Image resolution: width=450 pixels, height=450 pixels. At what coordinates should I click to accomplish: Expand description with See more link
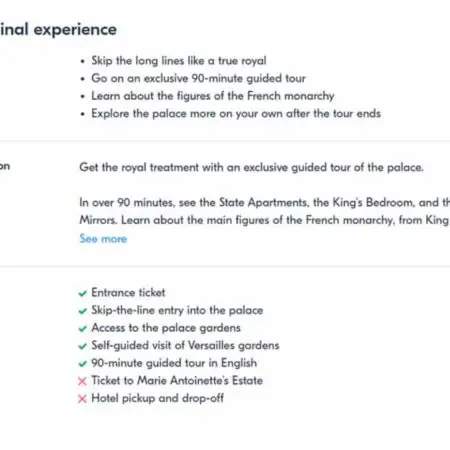coord(103,239)
